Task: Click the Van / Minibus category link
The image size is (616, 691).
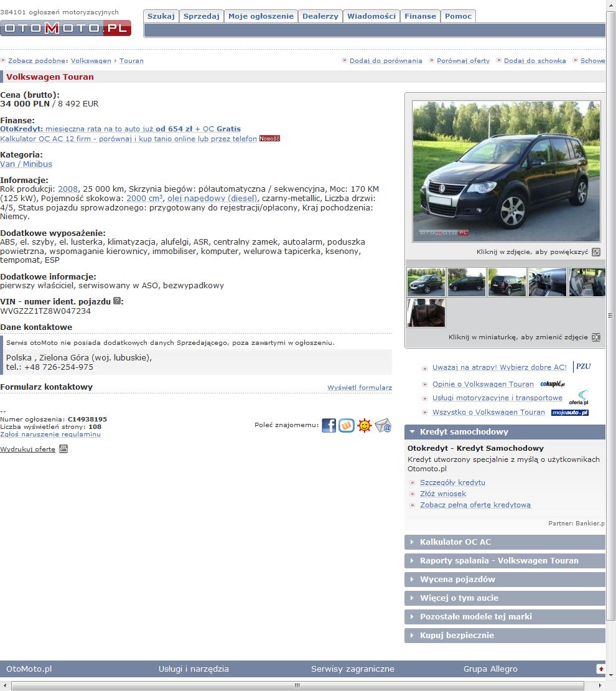Action: click(x=26, y=164)
